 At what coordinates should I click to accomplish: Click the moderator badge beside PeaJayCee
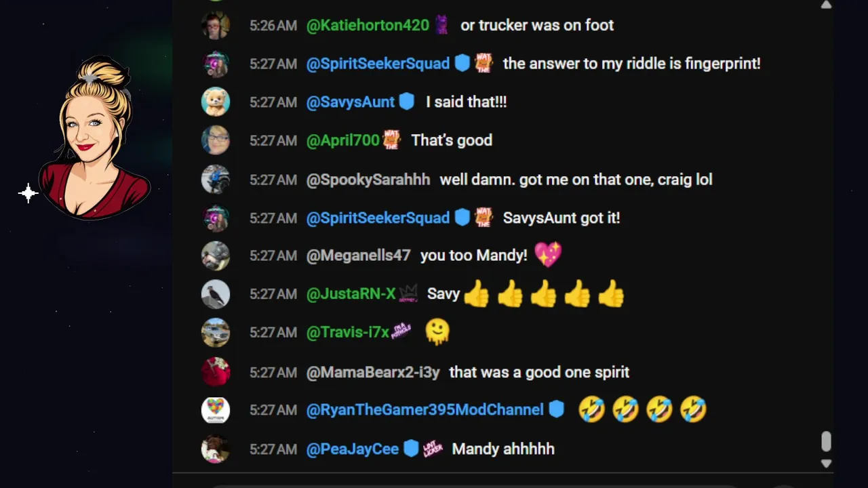click(411, 449)
